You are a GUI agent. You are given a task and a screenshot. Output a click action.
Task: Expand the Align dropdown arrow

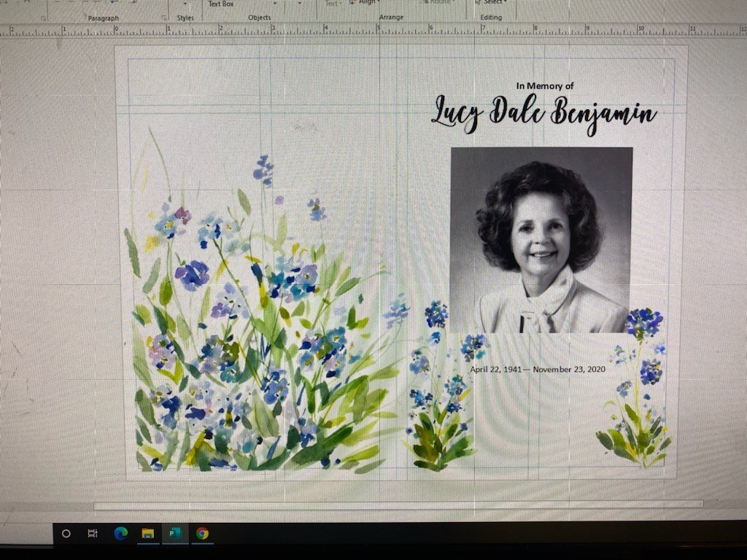(x=379, y=2)
